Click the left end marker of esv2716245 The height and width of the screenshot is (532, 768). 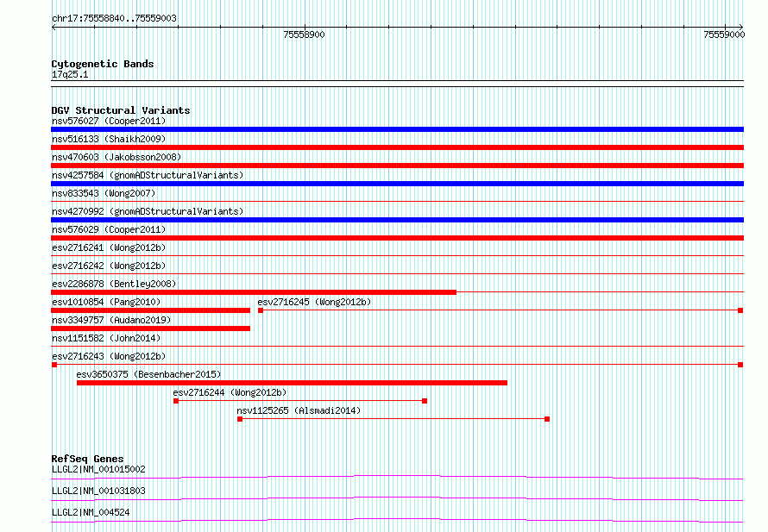[261, 310]
